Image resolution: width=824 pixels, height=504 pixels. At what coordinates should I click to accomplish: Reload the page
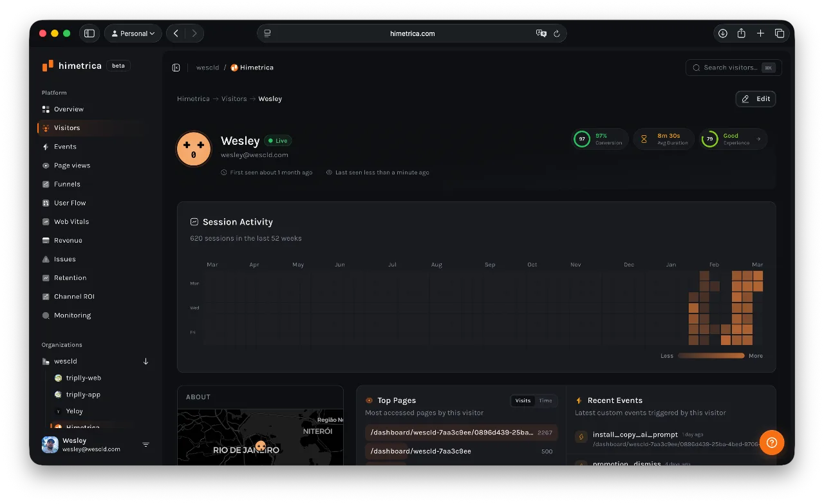[557, 33]
